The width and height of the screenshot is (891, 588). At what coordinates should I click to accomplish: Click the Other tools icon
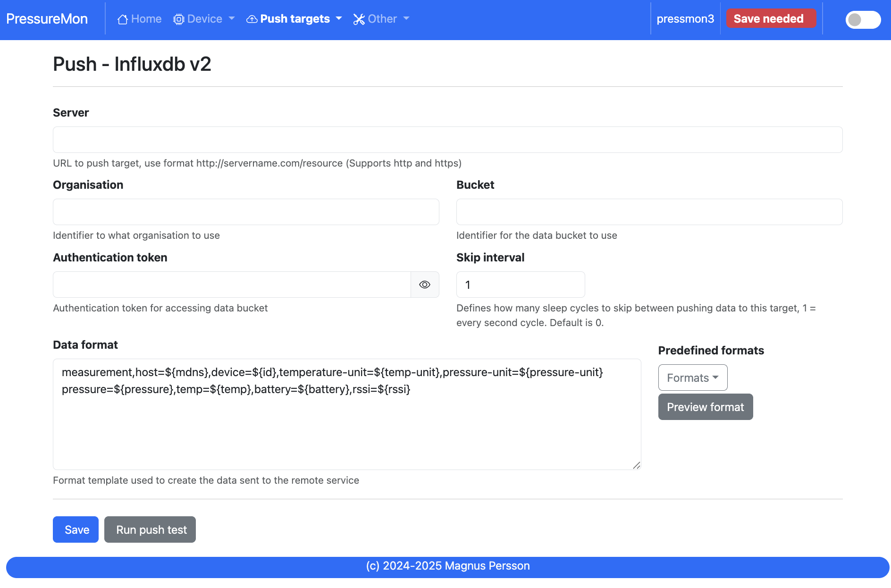[x=359, y=19]
